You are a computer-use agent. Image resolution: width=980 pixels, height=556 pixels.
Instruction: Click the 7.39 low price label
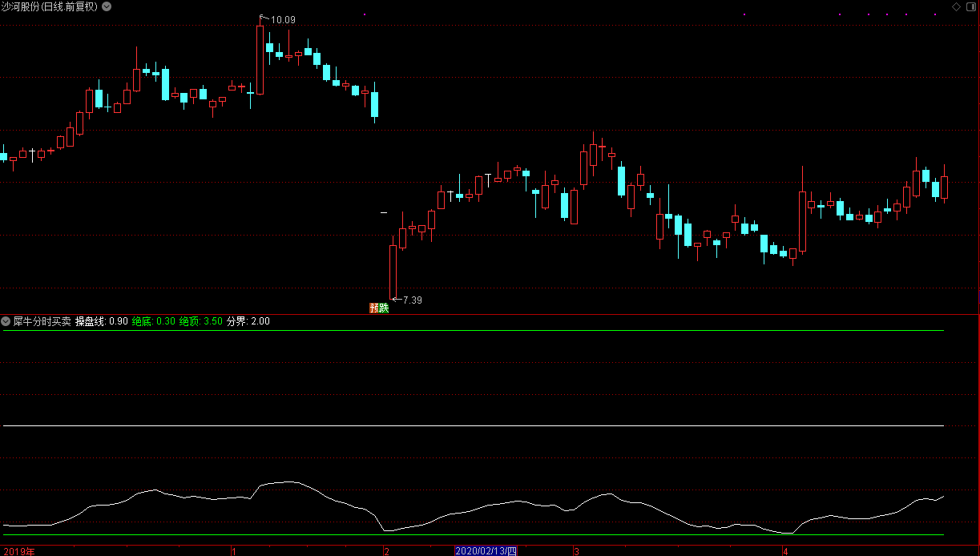pyautogui.click(x=412, y=300)
